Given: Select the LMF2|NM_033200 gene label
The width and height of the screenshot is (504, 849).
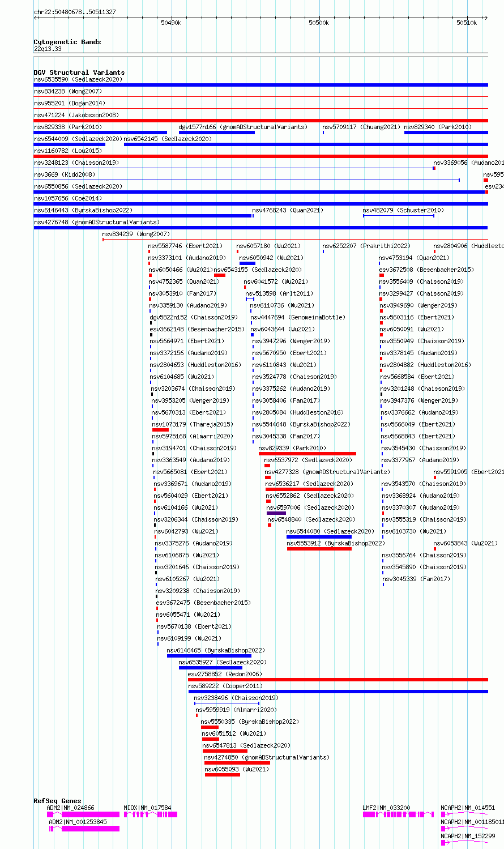Looking at the screenshot, I should [387, 808].
